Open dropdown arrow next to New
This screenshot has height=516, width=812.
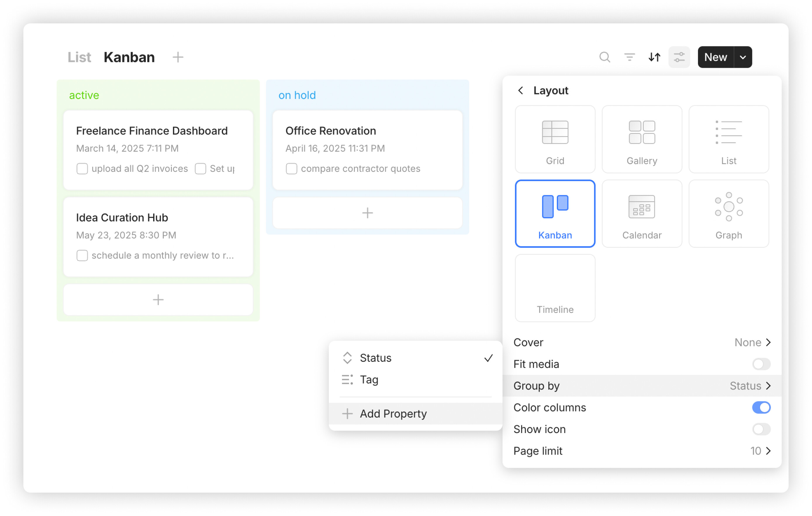(x=742, y=57)
